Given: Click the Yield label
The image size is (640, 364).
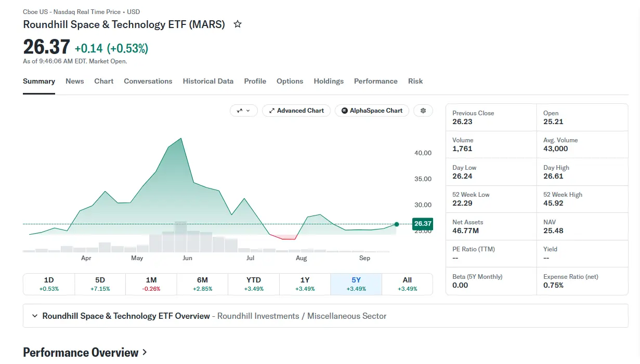Looking at the screenshot, I should [550, 249].
